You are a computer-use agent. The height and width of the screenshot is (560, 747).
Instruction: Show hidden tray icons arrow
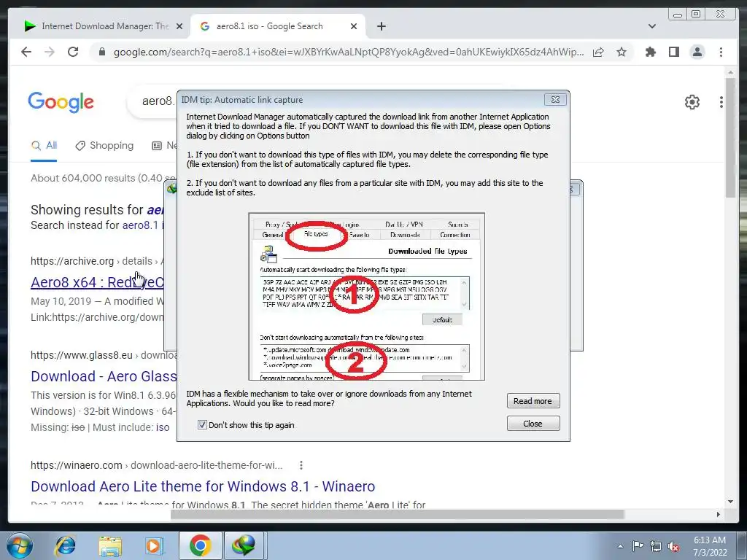pyautogui.click(x=620, y=546)
